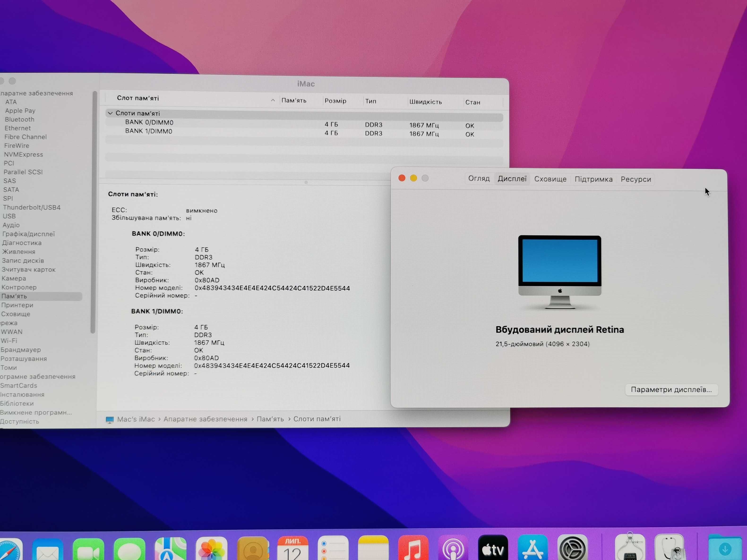
Task: Click System Information icon in Dock
Action: pyautogui.click(x=630, y=547)
